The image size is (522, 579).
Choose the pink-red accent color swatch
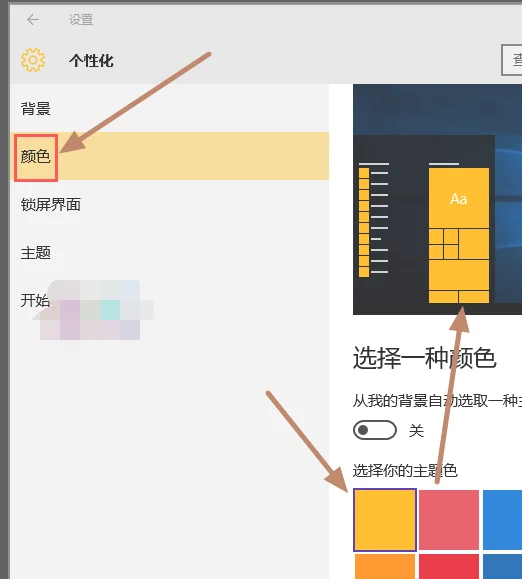(449, 520)
